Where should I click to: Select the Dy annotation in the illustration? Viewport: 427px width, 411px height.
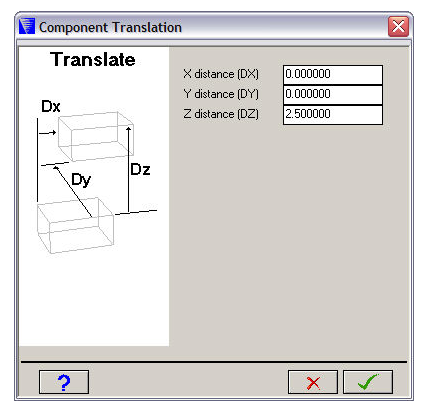[81, 180]
